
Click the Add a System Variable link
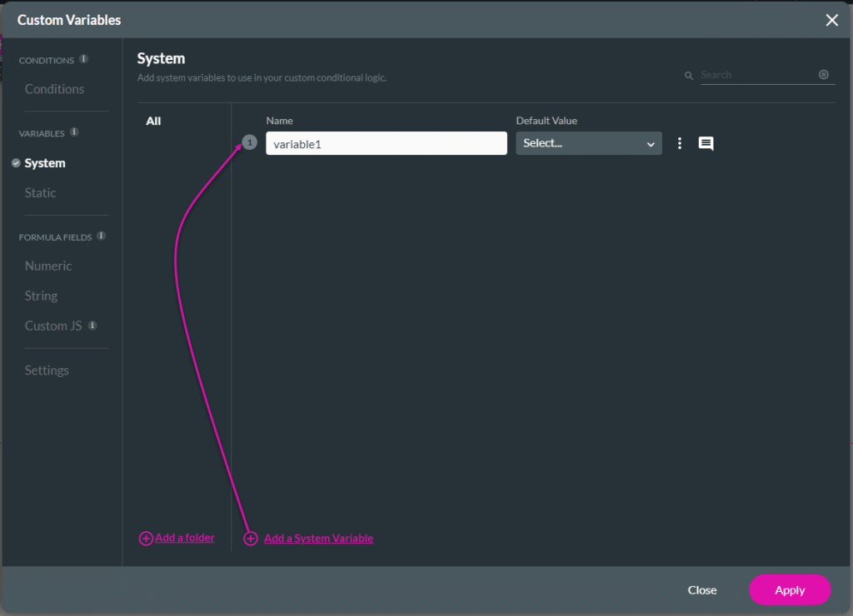pos(317,538)
